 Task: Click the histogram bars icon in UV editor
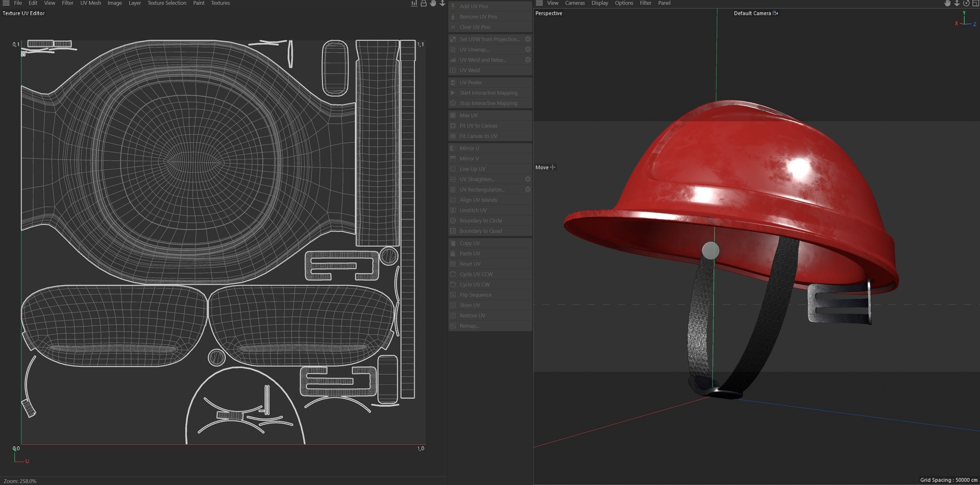(x=414, y=3)
